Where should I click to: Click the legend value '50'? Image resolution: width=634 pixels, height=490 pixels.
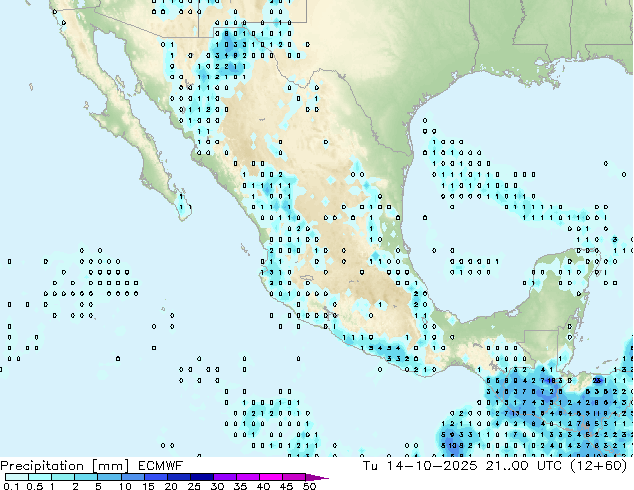[309, 486]
